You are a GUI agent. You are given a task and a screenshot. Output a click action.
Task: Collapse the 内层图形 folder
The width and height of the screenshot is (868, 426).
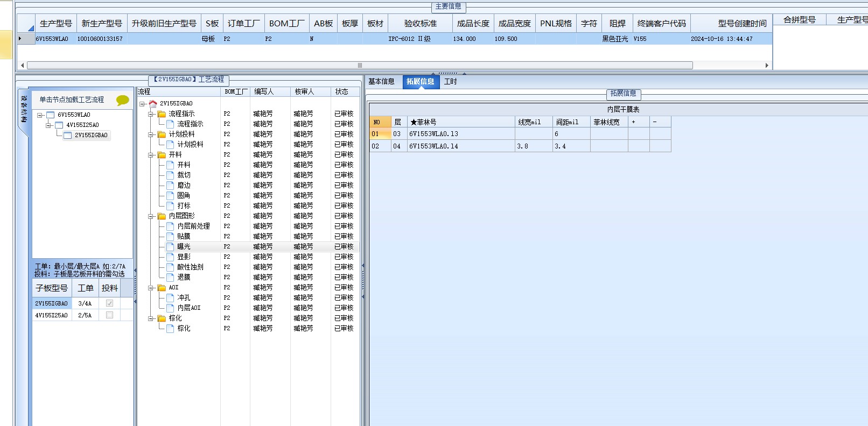(x=151, y=216)
